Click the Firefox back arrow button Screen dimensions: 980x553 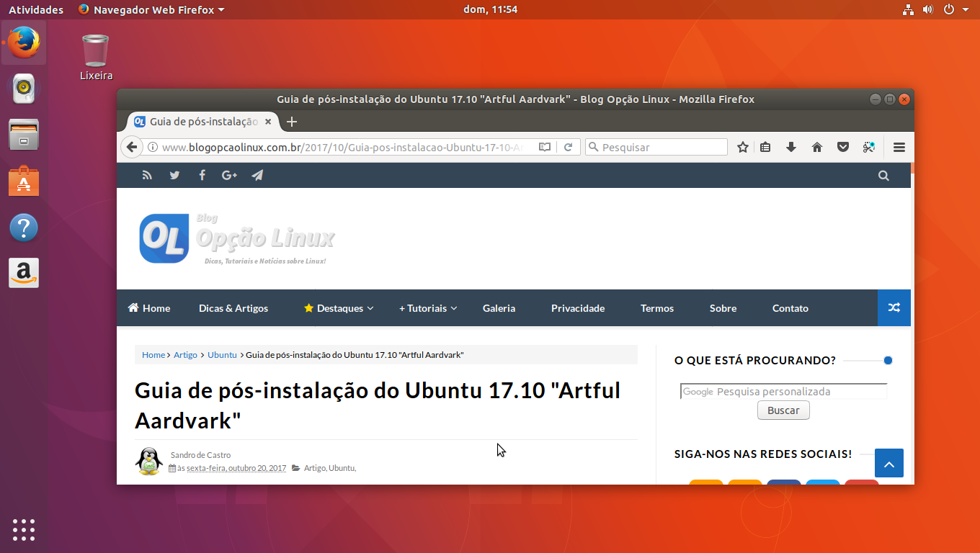point(131,147)
